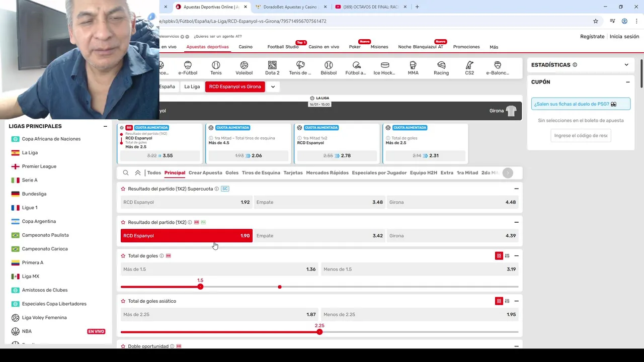Click the booking code input field

(x=581, y=135)
